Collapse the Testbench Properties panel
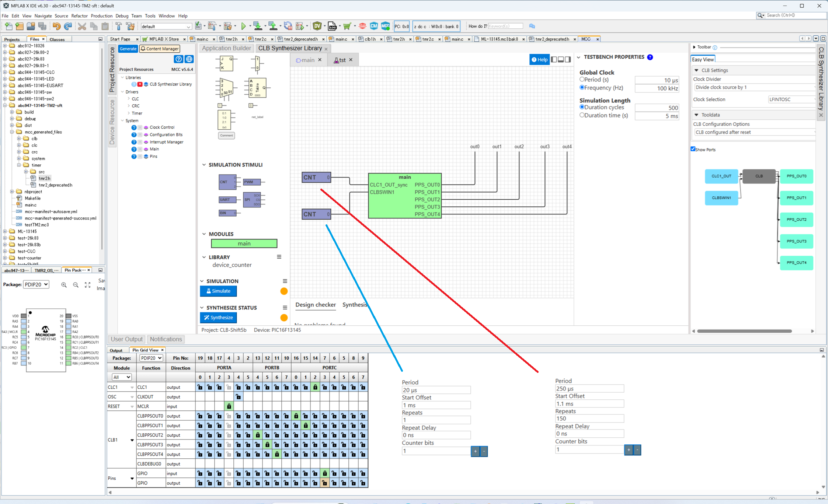The image size is (828, 504). (x=579, y=57)
